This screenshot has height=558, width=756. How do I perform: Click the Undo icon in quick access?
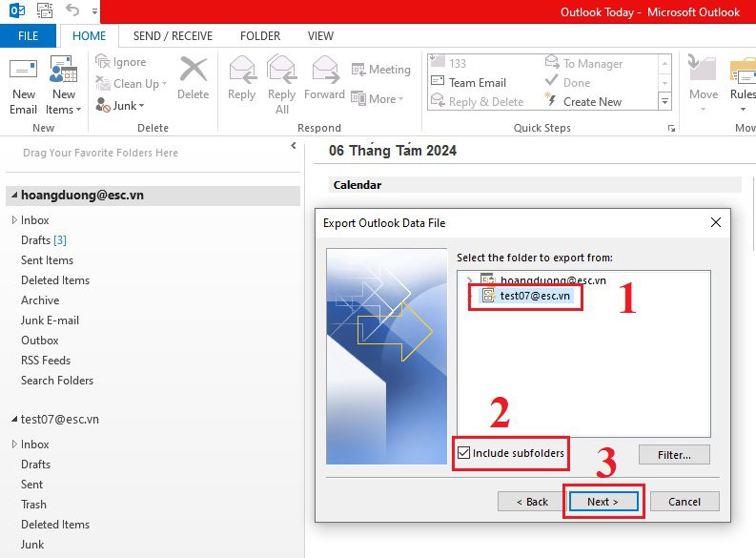tap(72, 10)
